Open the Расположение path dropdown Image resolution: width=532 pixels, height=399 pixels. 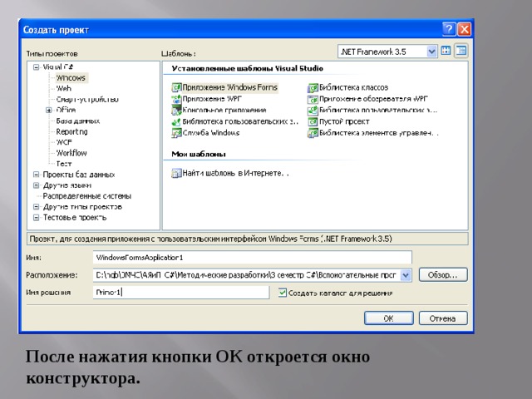(x=406, y=275)
